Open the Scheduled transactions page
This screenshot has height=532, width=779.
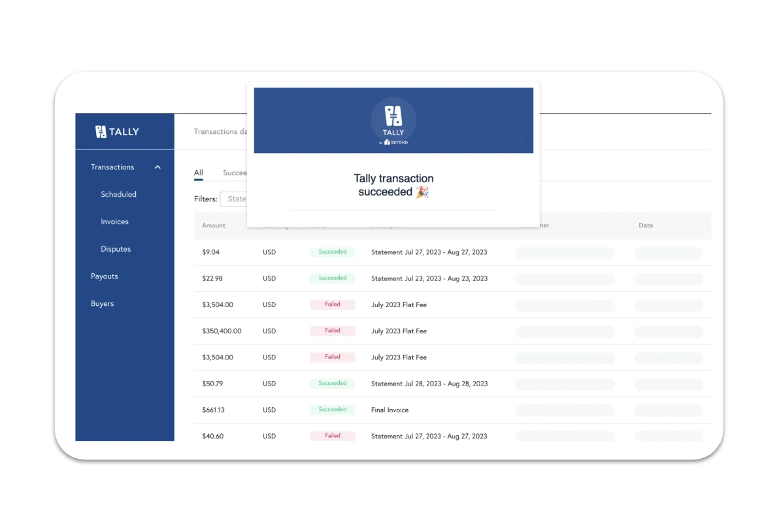tap(118, 194)
